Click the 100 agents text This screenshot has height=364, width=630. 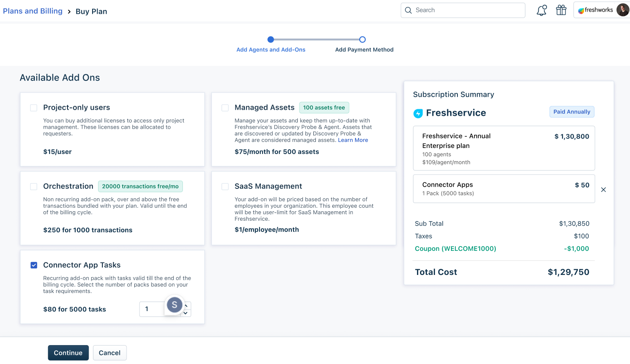[x=437, y=154]
